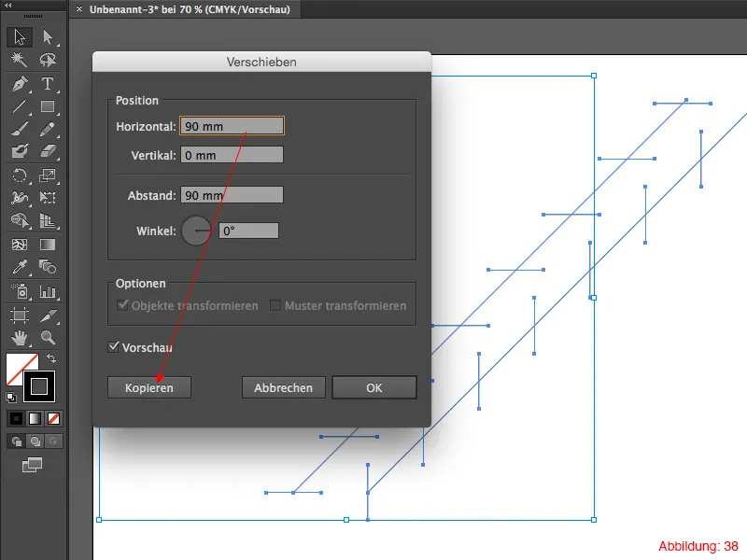Click the Vertikal input field
This screenshot has height=560, width=747.
point(232,155)
